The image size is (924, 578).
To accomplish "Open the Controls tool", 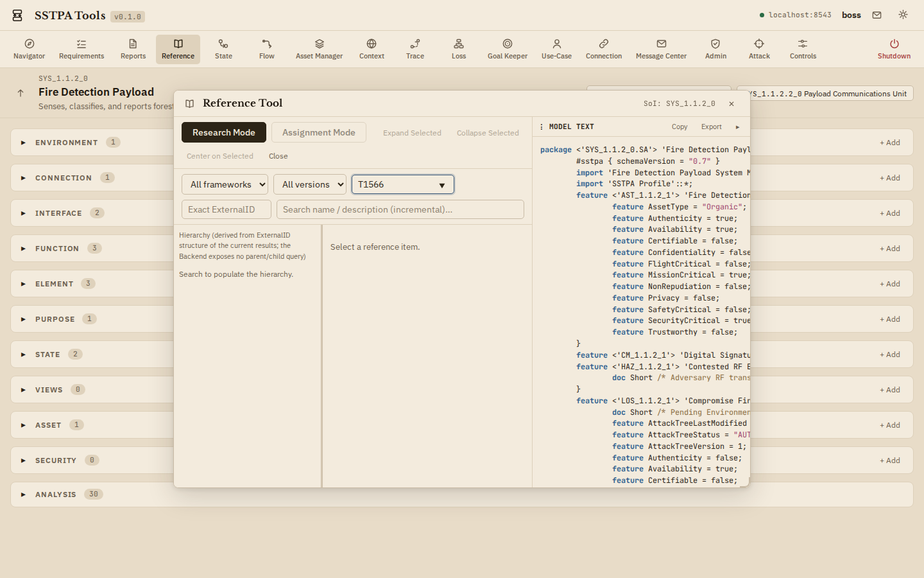I will pos(803,49).
